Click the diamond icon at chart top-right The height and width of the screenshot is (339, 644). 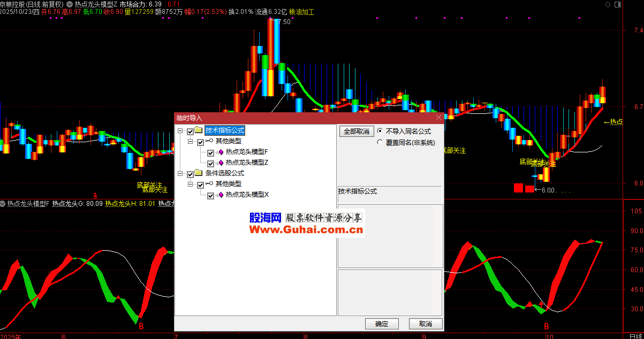[607, 4]
